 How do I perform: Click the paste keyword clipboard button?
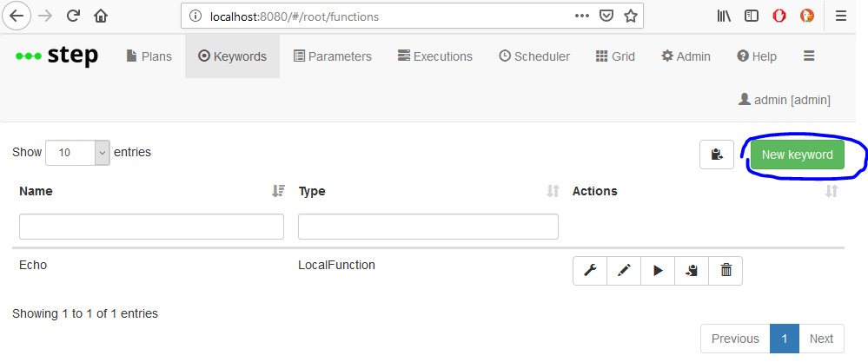pyautogui.click(x=717, y=155)
